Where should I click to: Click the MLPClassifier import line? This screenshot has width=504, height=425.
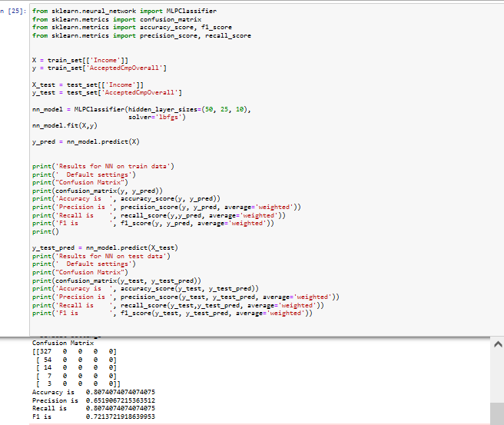pos(124,12)
